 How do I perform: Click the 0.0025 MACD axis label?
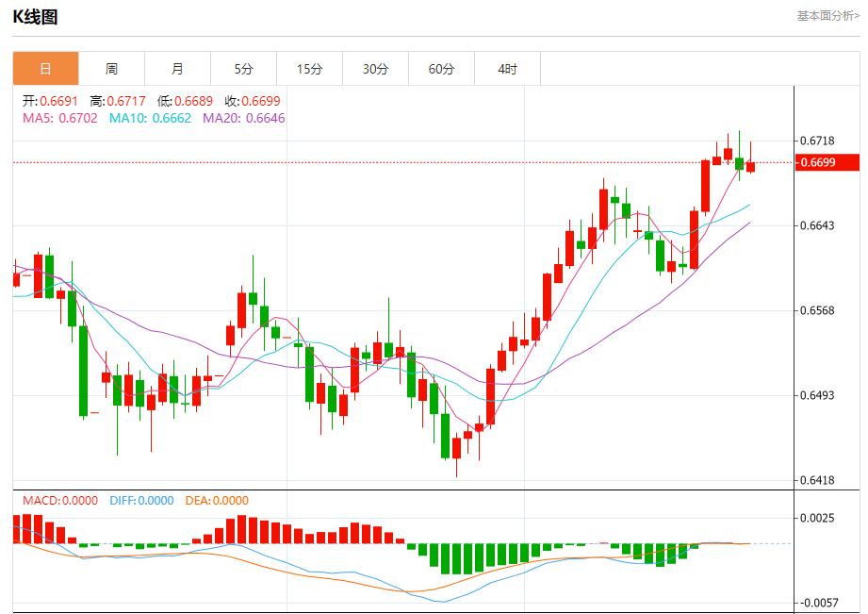pos(816,518)
